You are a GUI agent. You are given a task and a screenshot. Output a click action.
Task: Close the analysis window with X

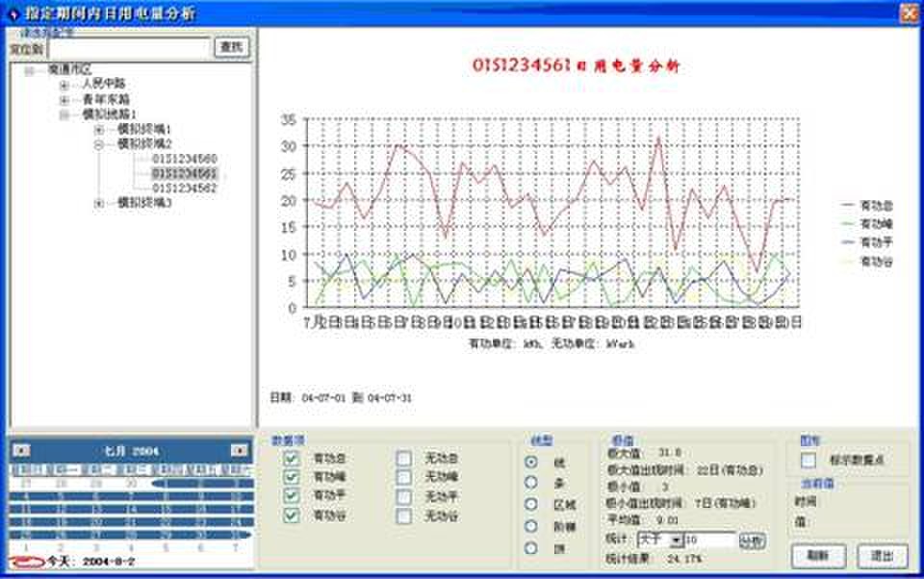point(908,13)
